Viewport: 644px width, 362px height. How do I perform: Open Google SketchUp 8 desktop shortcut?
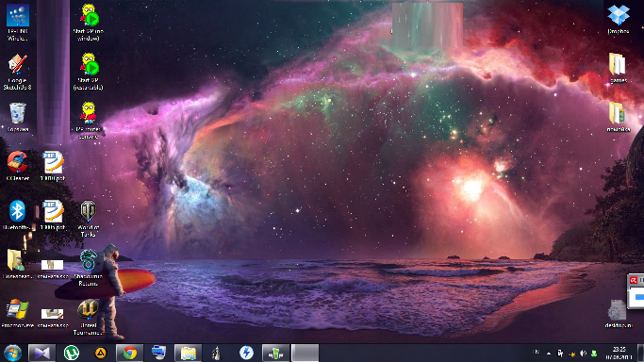[x=17, y=72]
